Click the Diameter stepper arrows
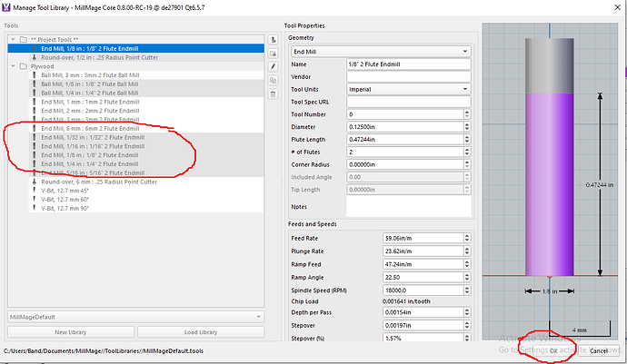Screen dimensions: 627x364 (466, 126)
